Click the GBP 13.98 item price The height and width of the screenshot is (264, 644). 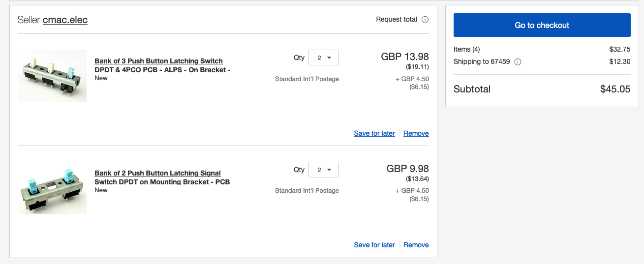tap(405, 57)
